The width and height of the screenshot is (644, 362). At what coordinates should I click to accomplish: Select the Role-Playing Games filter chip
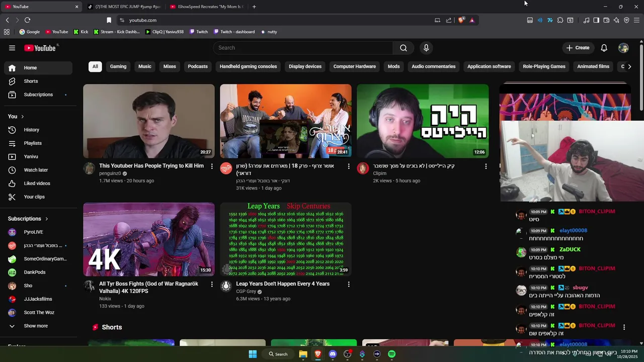click(x=544, y=66)
